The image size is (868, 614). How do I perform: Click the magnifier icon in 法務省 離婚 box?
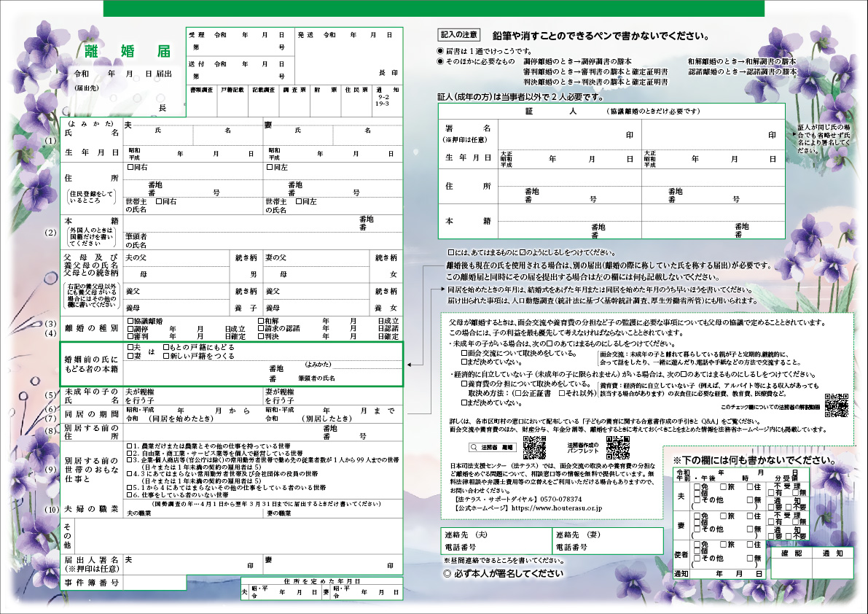click(474, 447)
